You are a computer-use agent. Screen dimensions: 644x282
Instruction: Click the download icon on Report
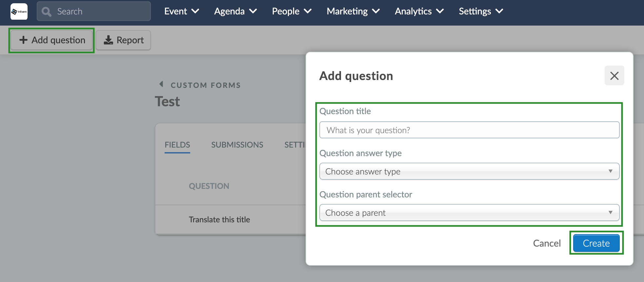pos(108,40)
